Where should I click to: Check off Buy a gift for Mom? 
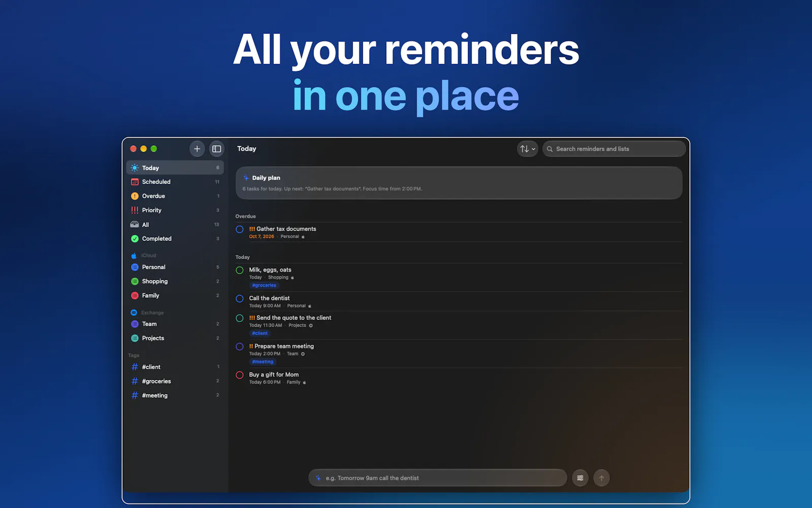pyautogui.click(x=240, y=375)
